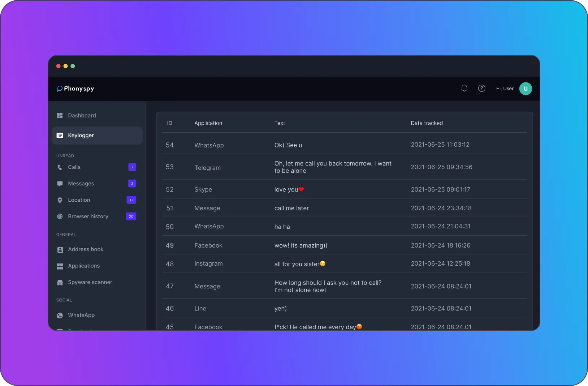Viewport: 588px width, 386px height.
Task: Select the Keylogger keyboard icon in sidebar
Action: 60,135
